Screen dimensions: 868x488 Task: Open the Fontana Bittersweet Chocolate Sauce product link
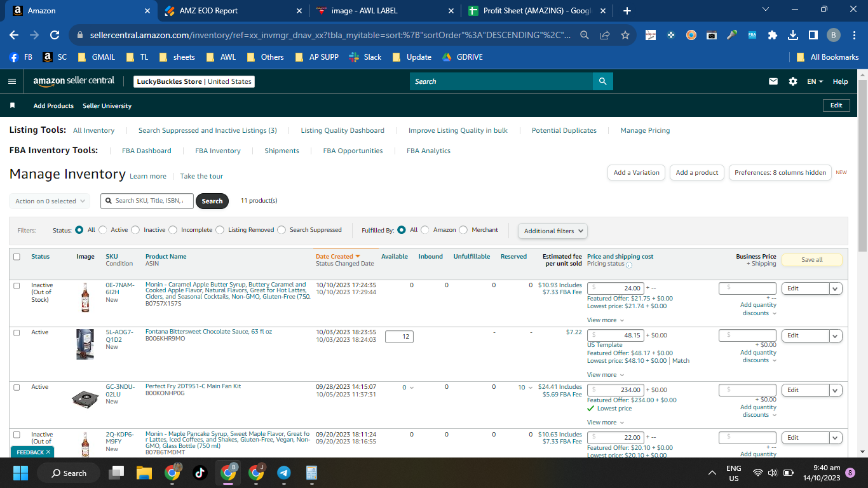[208, 332]
